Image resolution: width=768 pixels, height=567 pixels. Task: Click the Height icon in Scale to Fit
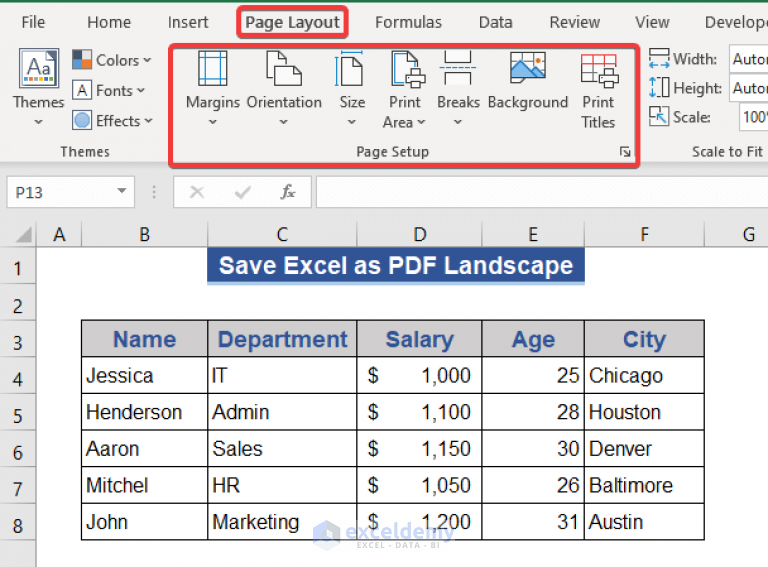659,88
